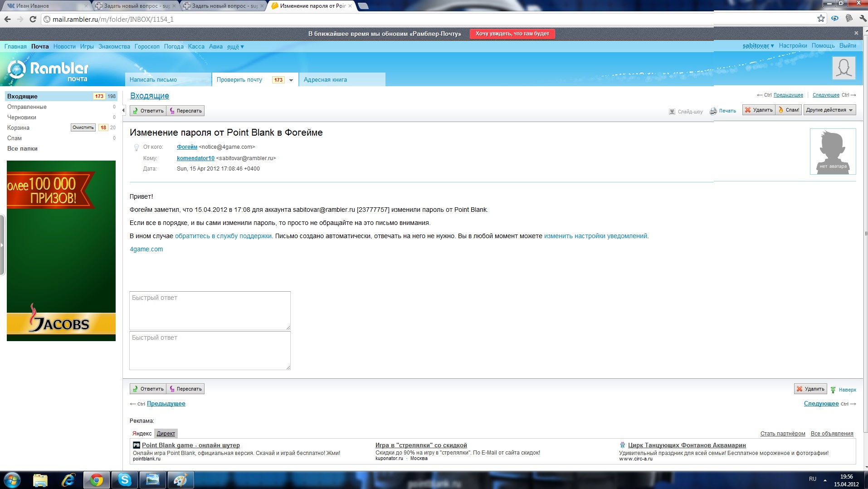Click the Rambler Почта logo
The width and height of the screenshot is (868, 489).
pyautogui.click(x=48, y=70)
